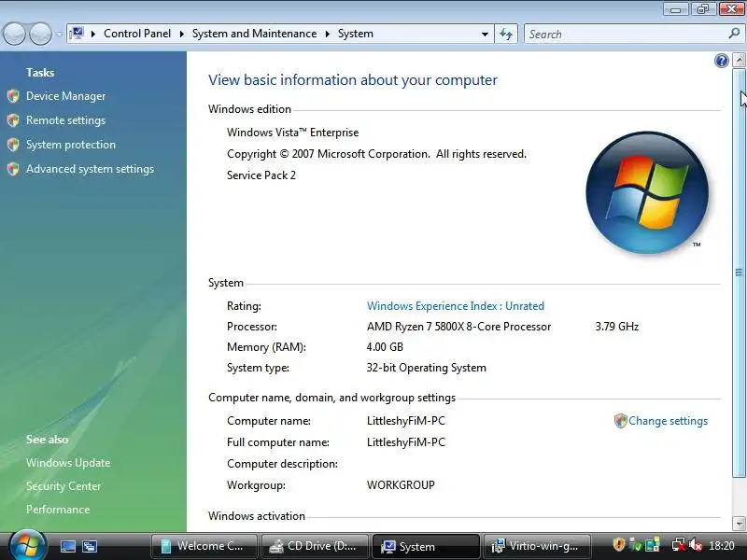
Task: Click the Windows Experience Index link
Action: (x=456, y=306)
